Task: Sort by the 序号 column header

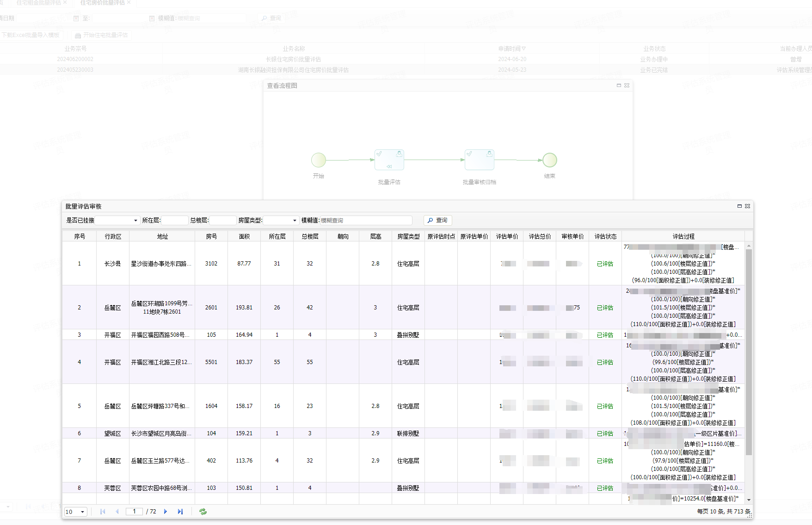Action: click(x=80, y=236)
